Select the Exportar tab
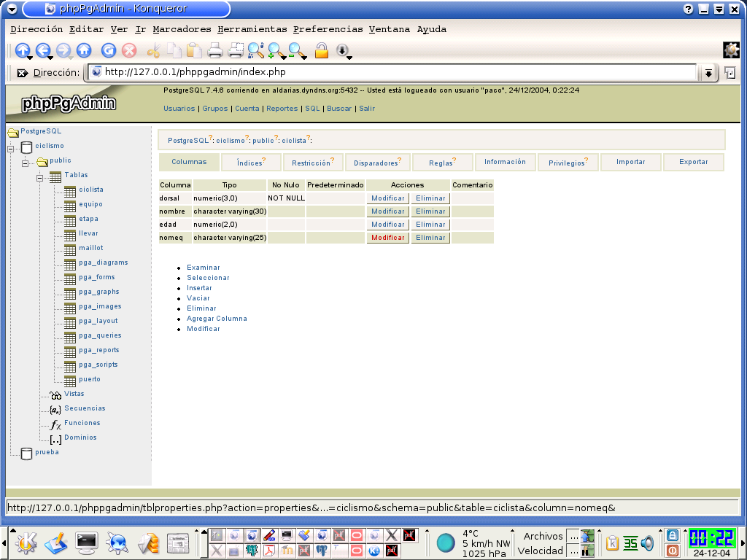This screenshot has height=560, width=747. coord(693,162)
